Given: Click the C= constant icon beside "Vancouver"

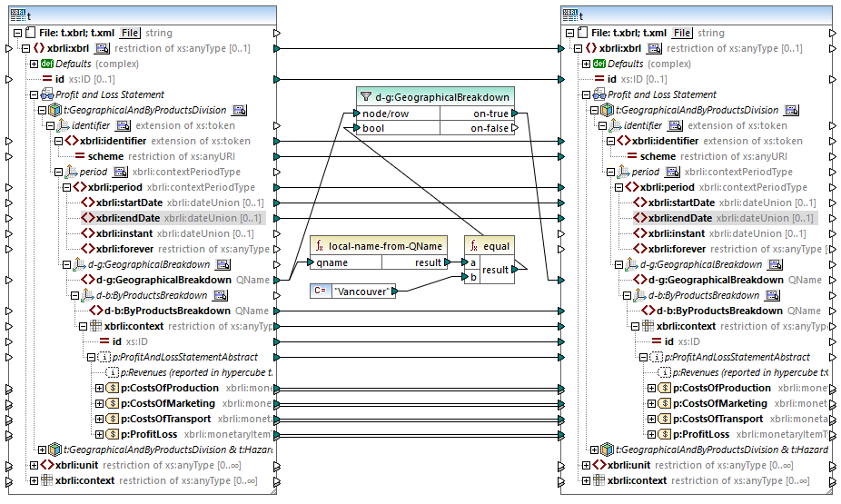Looking at the screenshot, I should click(320, 292).
